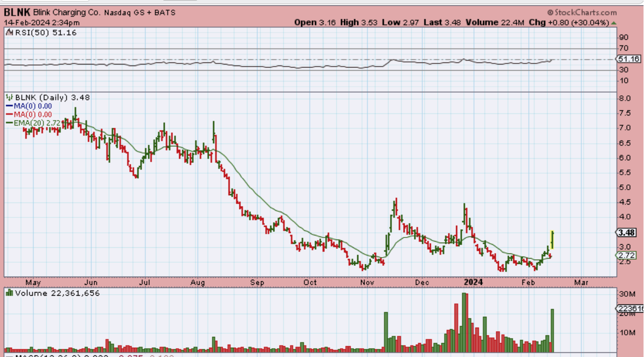
Task: Click the volume value tag on right axis
Action: (630, 309)
